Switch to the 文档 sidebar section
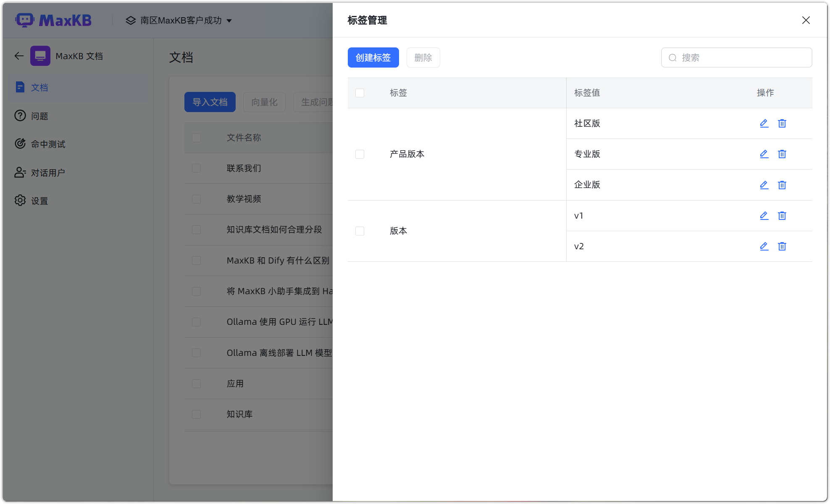The image size is (830, 504). (40, 87)
